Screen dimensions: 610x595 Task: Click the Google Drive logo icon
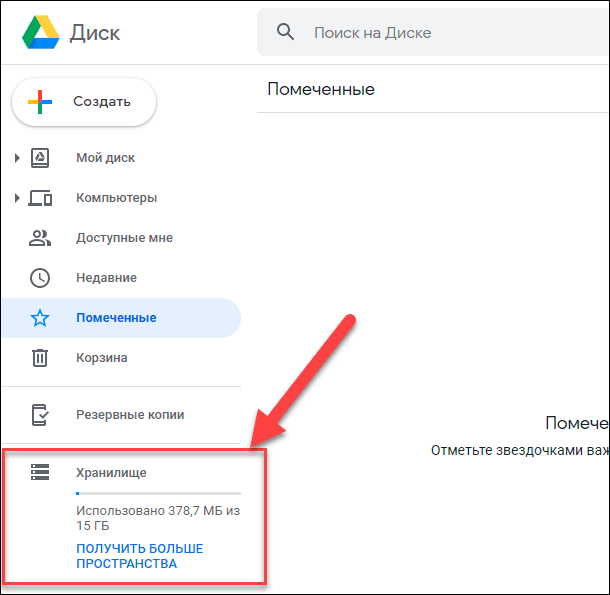[41, 32]
